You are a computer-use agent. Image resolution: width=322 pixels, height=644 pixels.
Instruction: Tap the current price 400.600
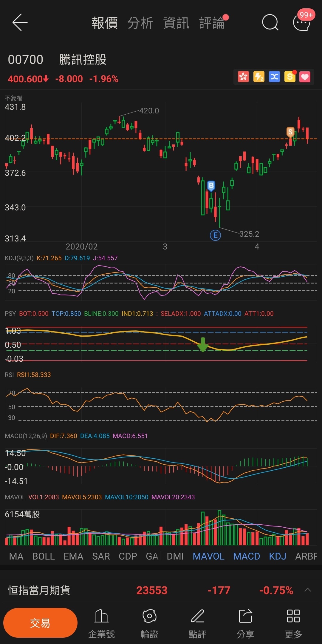pos(28,79)
